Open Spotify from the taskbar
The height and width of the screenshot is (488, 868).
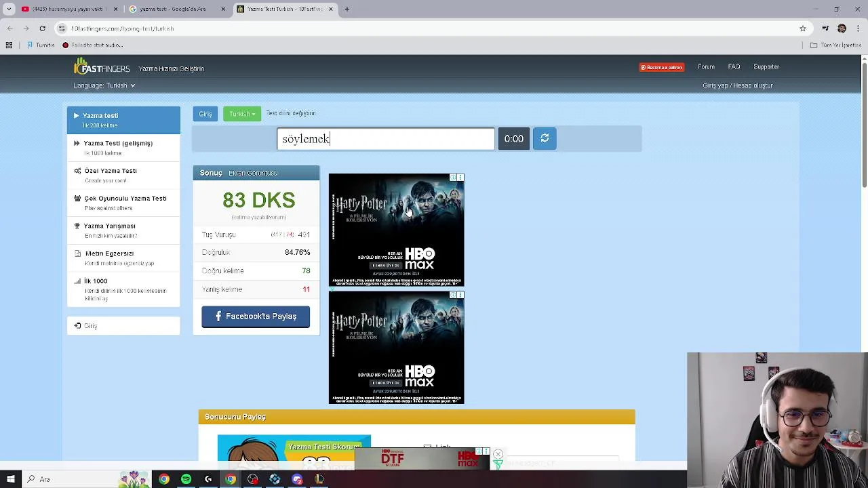pos(186,479)
